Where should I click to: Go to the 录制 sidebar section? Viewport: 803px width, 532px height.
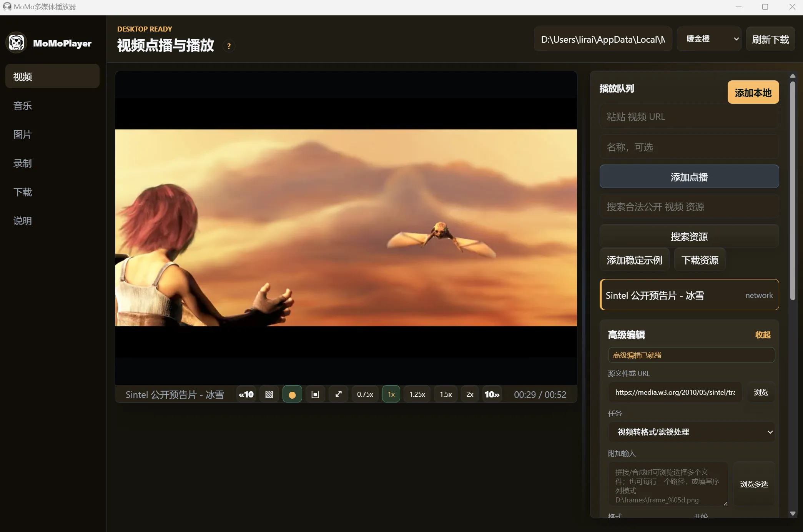tap(52, 163)
